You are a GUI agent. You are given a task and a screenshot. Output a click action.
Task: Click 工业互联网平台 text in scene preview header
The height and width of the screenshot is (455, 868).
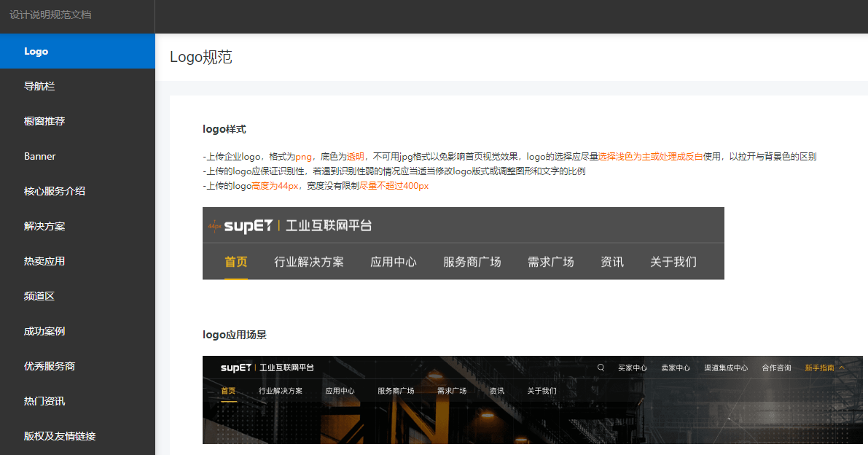tap(286, 367)
